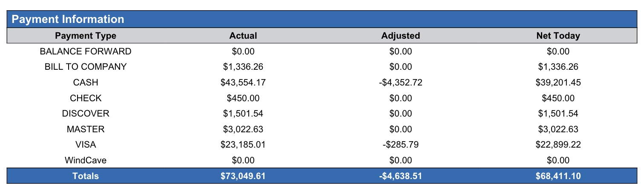Click the Totals row label
Screen dimensions: 644x188
coord(86,176)
